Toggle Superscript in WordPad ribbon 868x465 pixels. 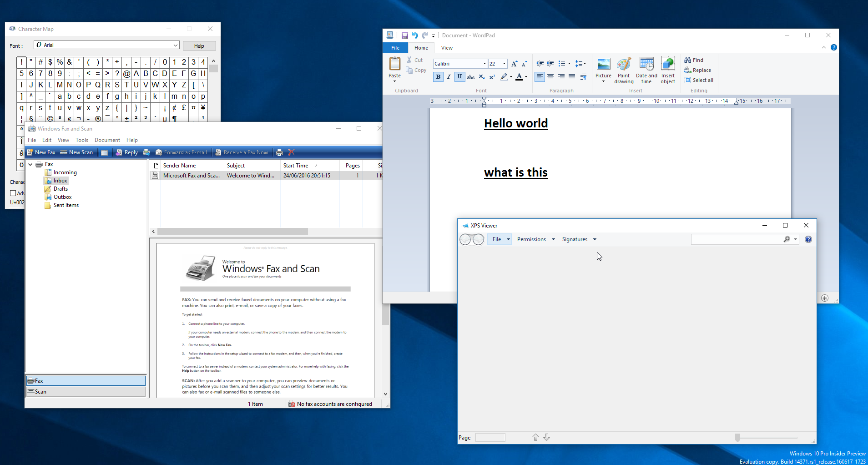click(492, 77)
